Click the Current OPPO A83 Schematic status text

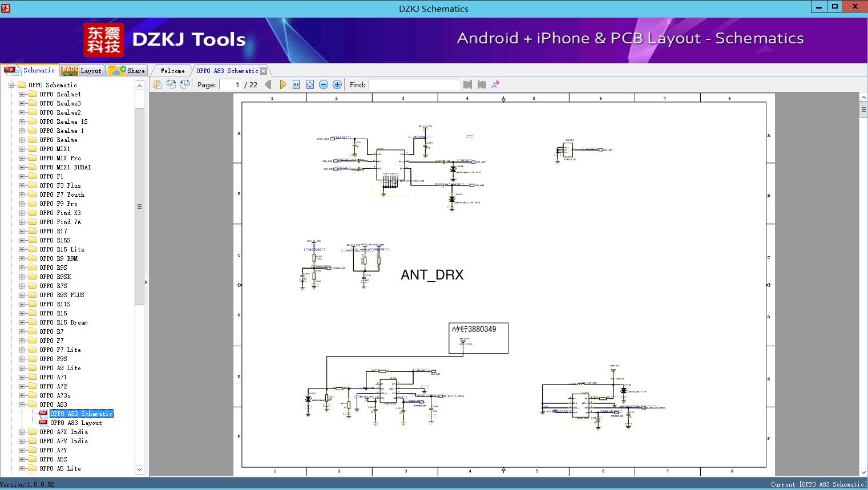point(818,484)
